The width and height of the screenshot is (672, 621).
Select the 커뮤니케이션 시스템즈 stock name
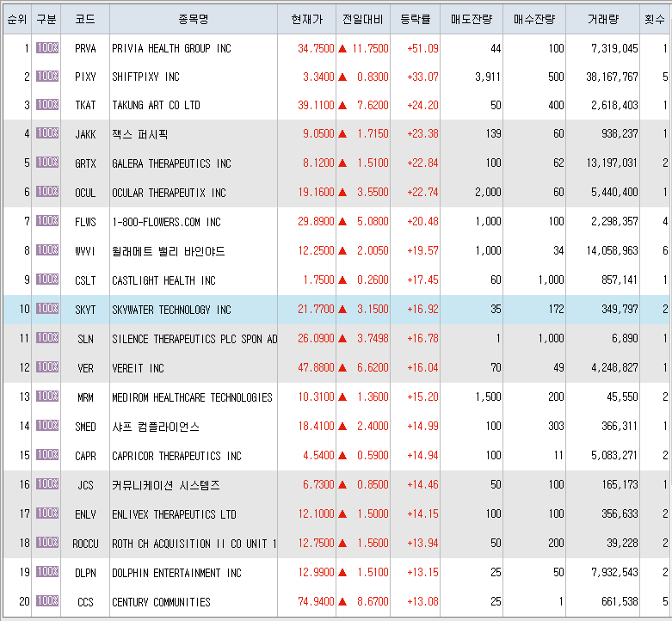(166, 485)
